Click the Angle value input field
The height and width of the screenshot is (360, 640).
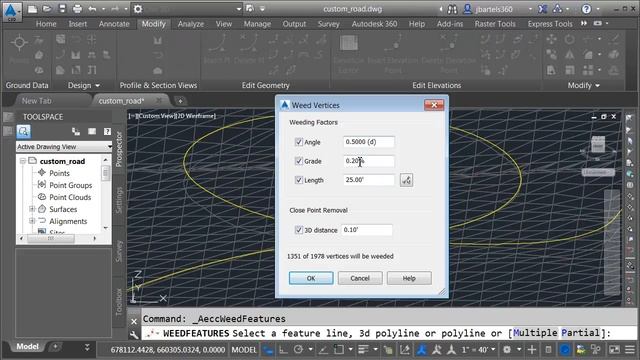(x=369, y=142)
